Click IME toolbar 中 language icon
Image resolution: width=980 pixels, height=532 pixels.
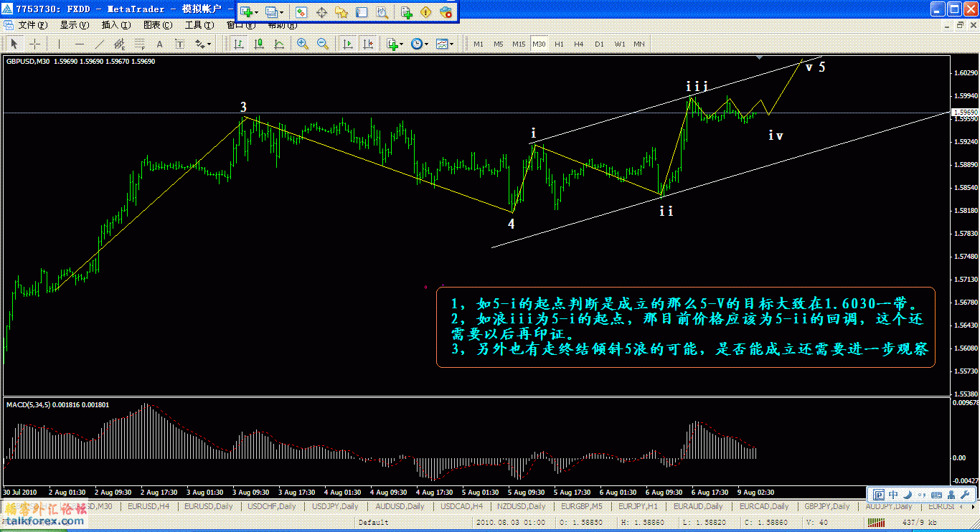(893, 495)
